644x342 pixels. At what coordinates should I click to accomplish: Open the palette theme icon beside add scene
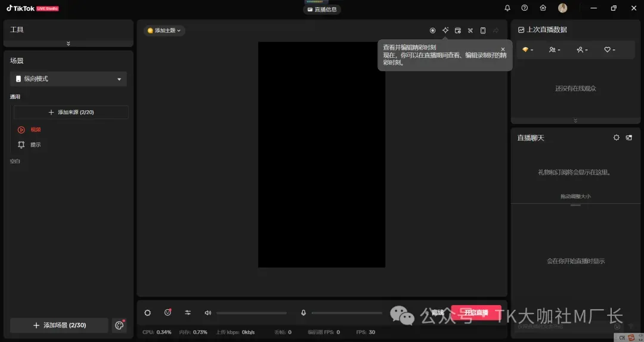point(119,325)
